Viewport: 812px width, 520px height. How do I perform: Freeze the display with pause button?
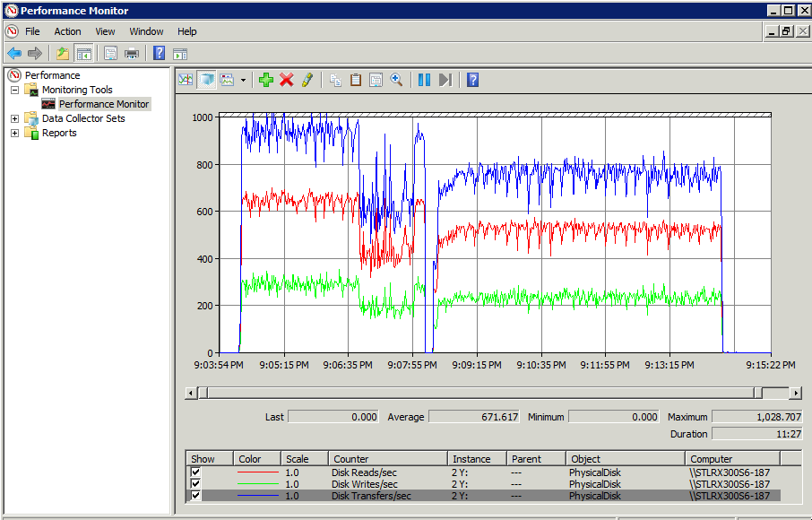click(425, 80)
